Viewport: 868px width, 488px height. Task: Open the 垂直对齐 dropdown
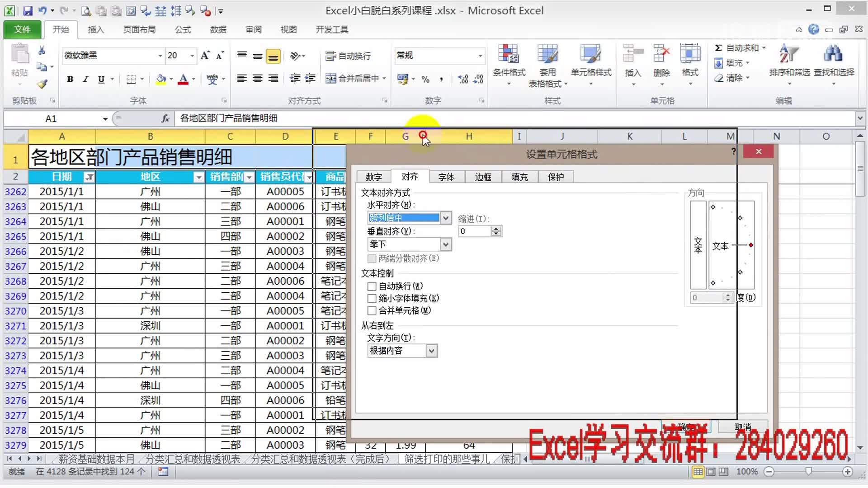click(445, 244)
